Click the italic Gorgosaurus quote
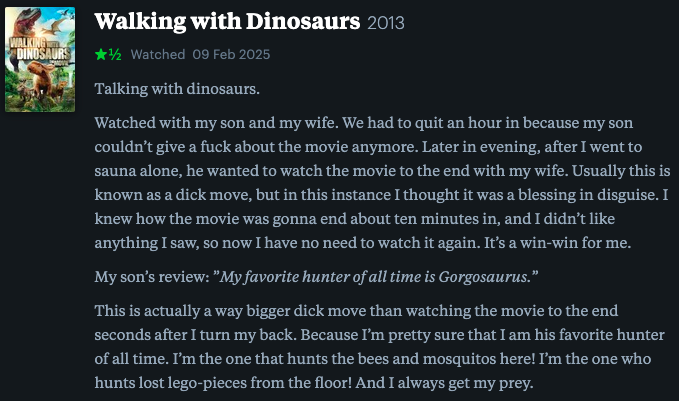 pyautogui.click(x=376, y=277)
